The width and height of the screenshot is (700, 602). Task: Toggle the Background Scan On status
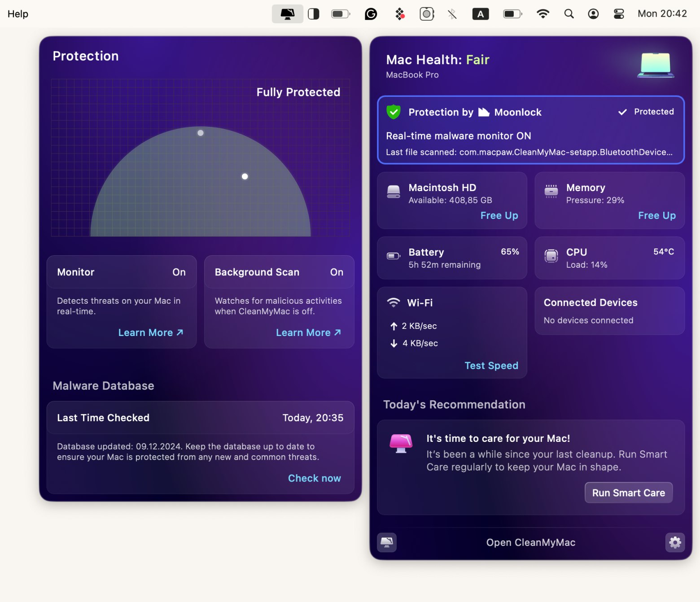[x=337, y=272]
